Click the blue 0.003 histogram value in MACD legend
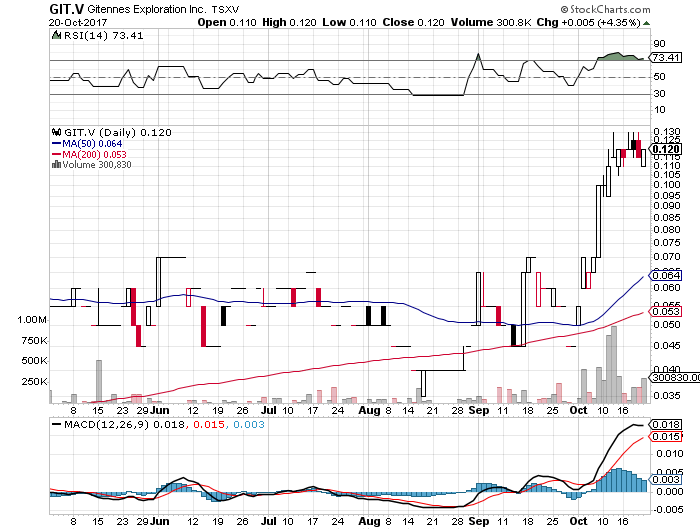 click(249, 425)
